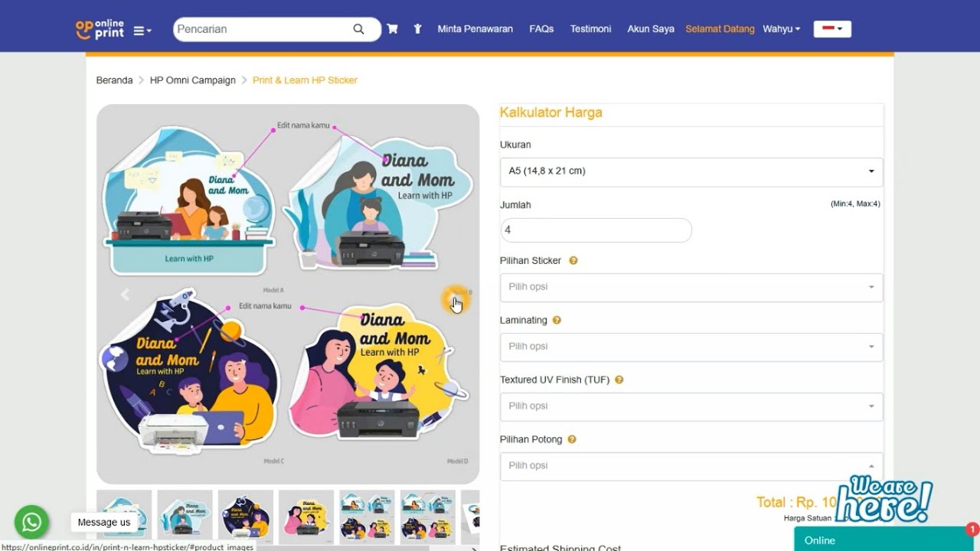The image size is (980, 551).
Task: Click the Pilihan Potong help icon
Action: [572, 440]
